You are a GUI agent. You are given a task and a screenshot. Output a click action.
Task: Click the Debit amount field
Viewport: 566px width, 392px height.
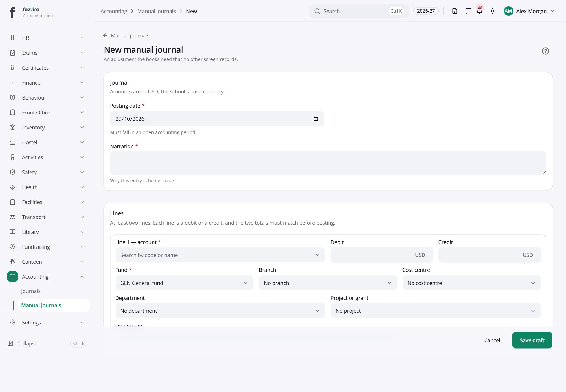(x=382, y=255)
